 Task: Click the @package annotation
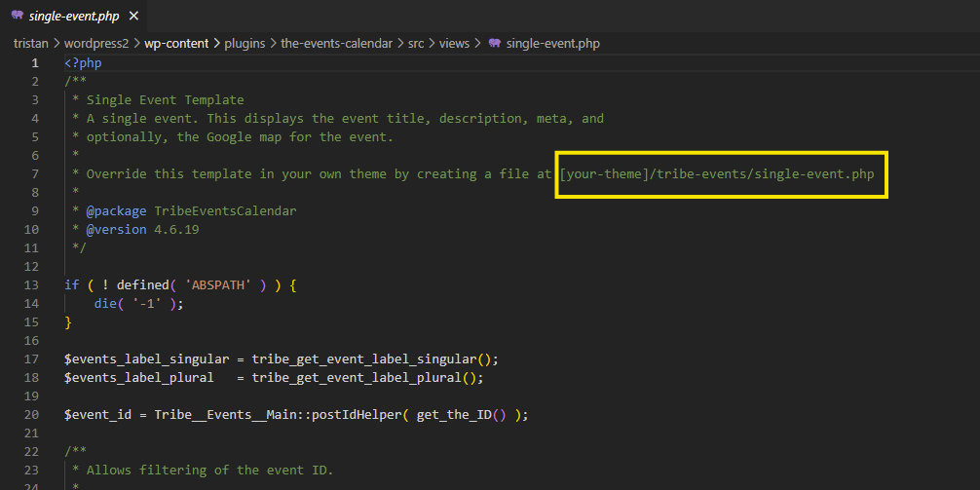click(x=116, y=210)
